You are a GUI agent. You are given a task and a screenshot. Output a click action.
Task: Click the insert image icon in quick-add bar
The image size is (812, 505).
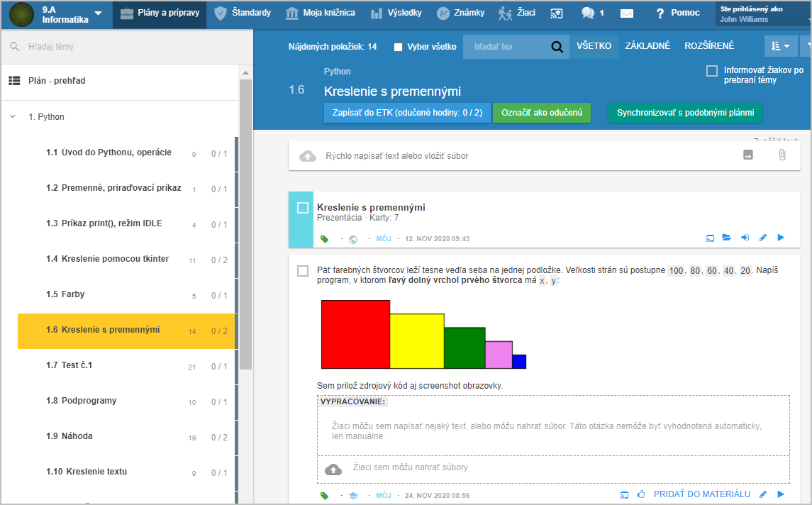[x=748, y=155]
